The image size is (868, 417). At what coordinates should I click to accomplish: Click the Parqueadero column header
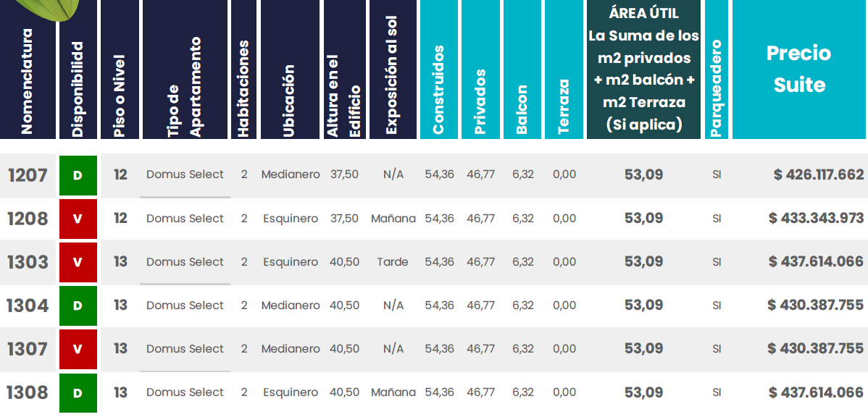[x=716, y=87]
